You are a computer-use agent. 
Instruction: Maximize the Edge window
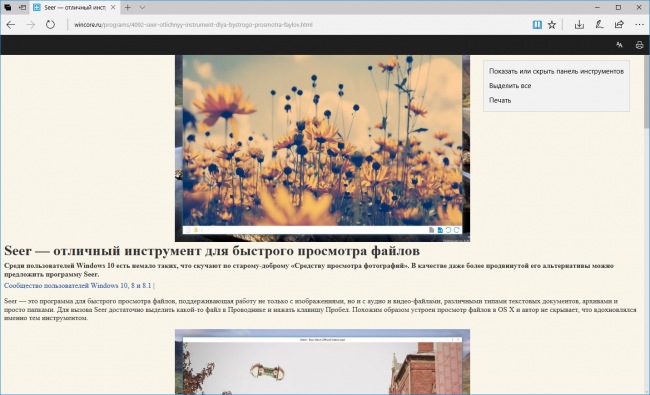pyautogui.click(x=618, y=7)
